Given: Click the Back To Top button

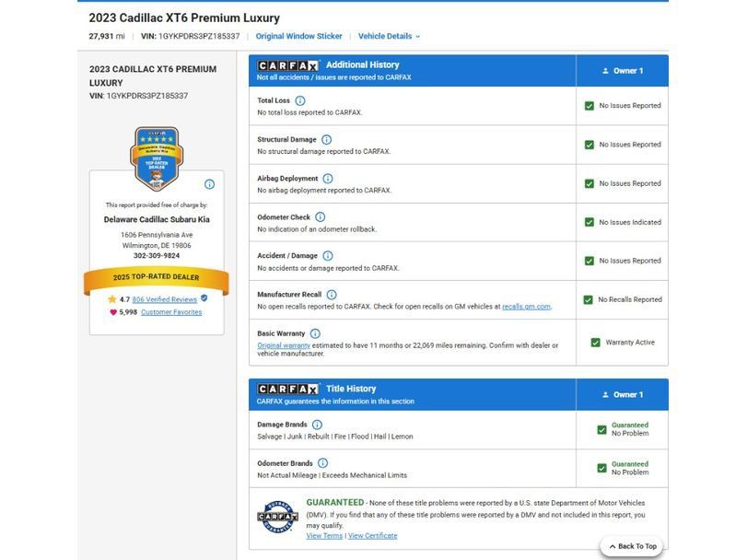Looking at the screenshot, I should pos(632,546).
